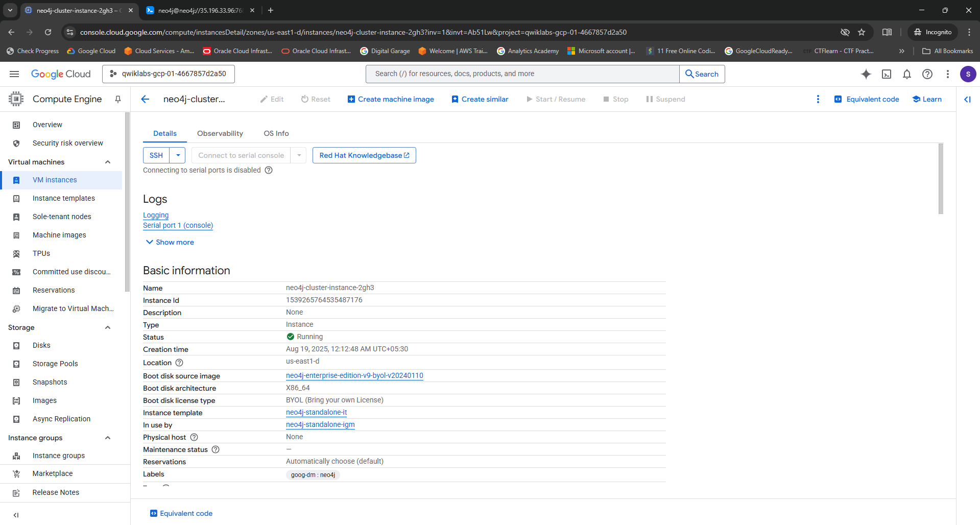Click the Search button

[702, 74]
